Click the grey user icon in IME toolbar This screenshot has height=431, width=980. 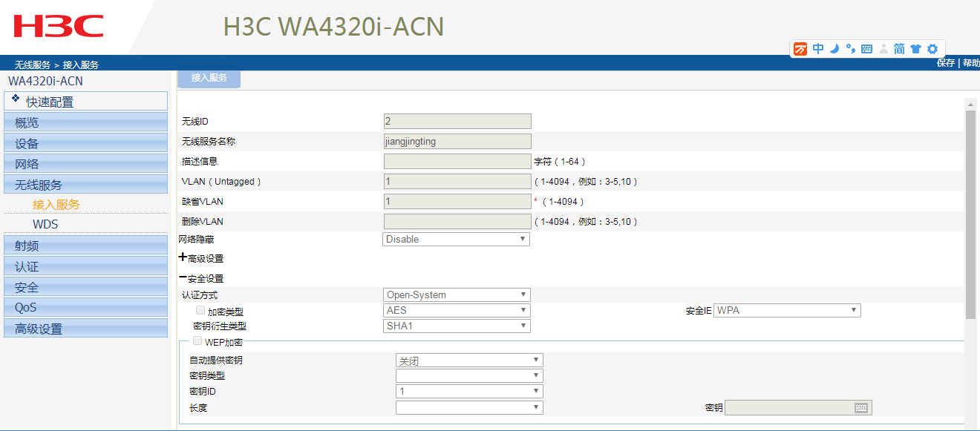coord(883,49)
